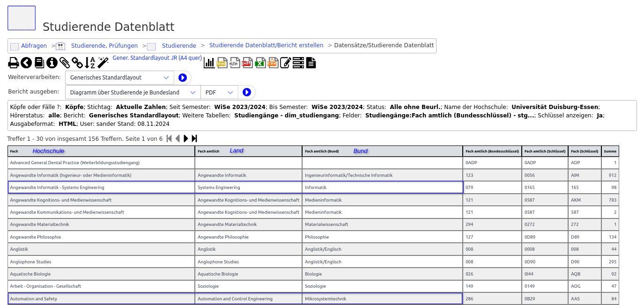This screenshot has width=644, height=305.
Task: Run the Weiterverarbeiten blue arrow button
Action: point(183,78)
